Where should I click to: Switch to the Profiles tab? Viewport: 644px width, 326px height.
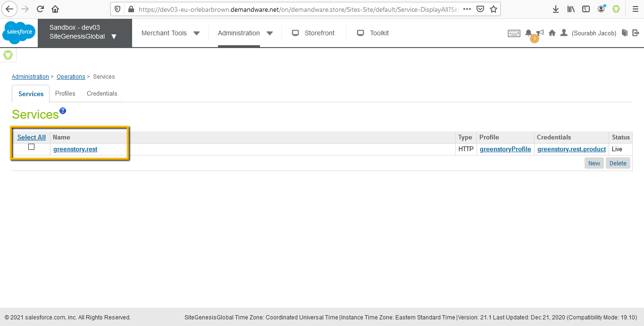(x=65, y=93)
